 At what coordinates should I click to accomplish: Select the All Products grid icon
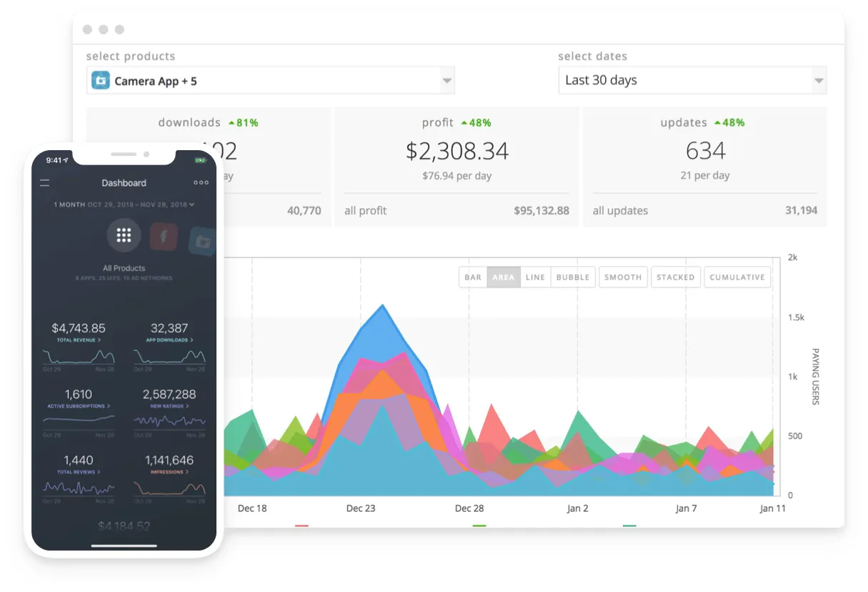tap(124, 235)
